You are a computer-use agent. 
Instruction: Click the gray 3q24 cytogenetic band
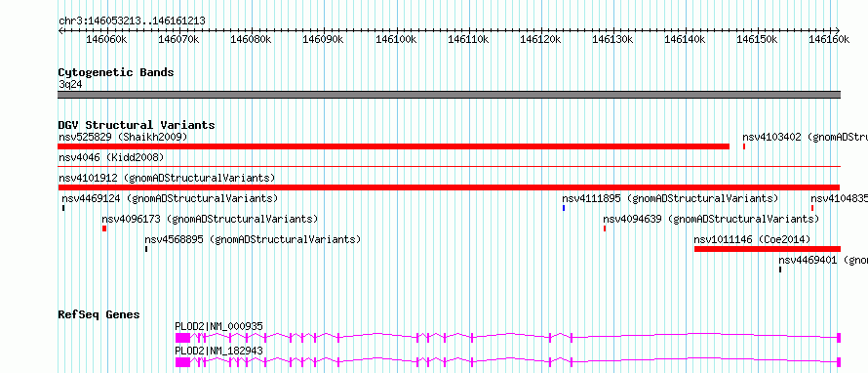[449, 95]
